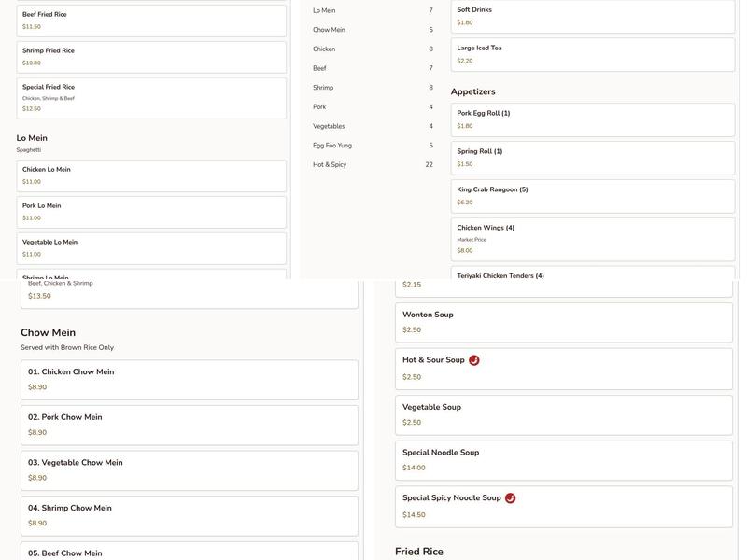The width and height of the screenshot is (747, 560).
Task: Open the Lo Mein category in the category list
Action: tap(372, 11)
